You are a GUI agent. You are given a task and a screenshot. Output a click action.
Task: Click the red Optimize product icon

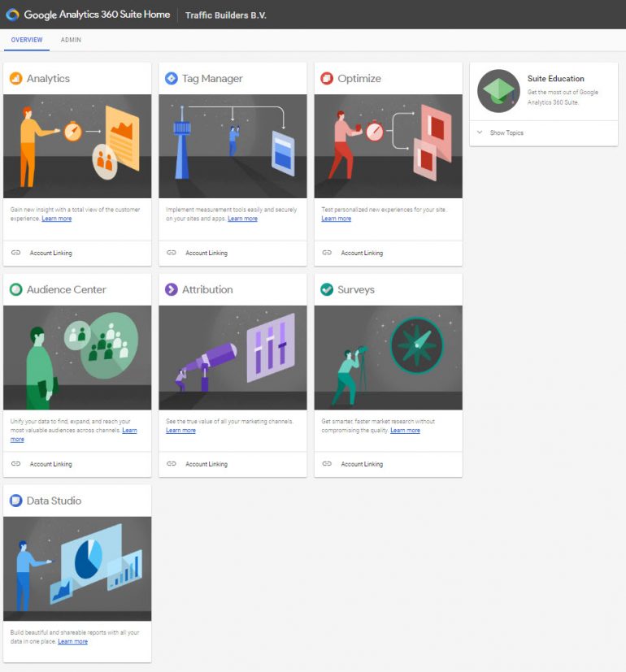[x=327, y=79]
